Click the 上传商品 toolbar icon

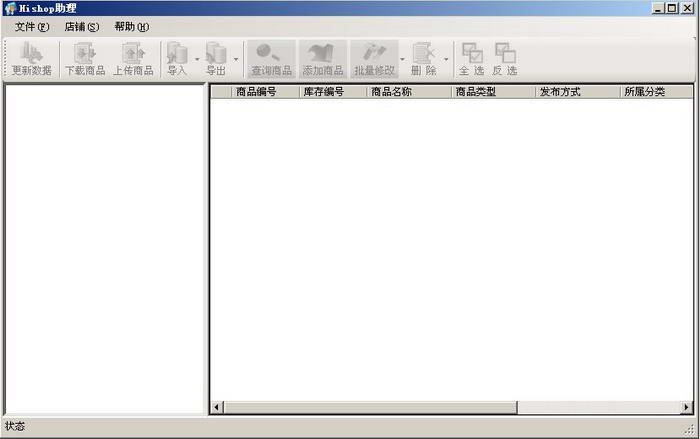pyautogui.click(x=133, y=59)
